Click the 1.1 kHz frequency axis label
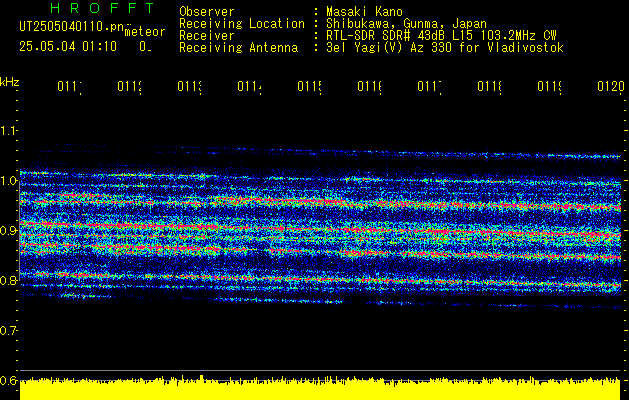 coord(8,131)
